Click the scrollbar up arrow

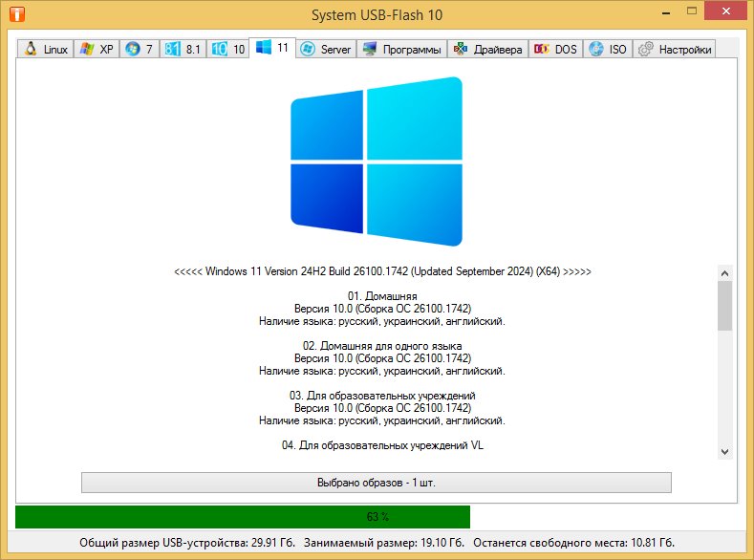(724, 273)
